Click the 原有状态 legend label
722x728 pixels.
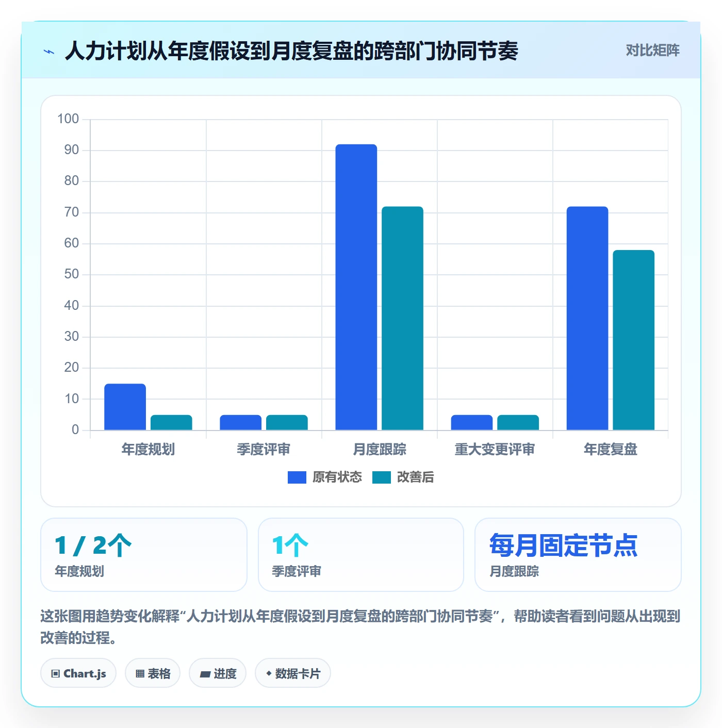(337, 477)
